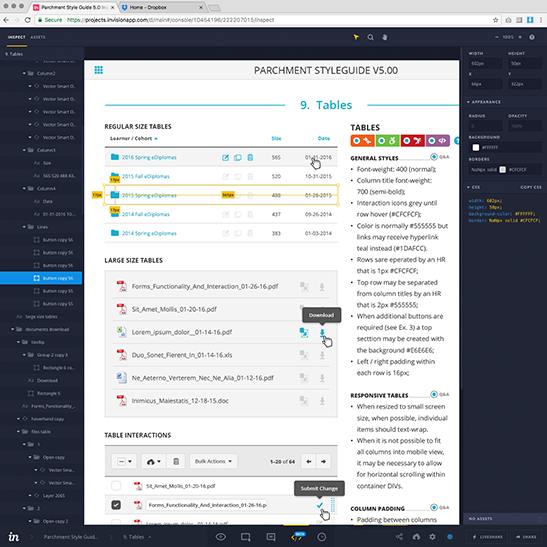Screen dimensions: 547x547
Task: Open the Bulk Actions dropdown
Action: click(x=213, y=461)
